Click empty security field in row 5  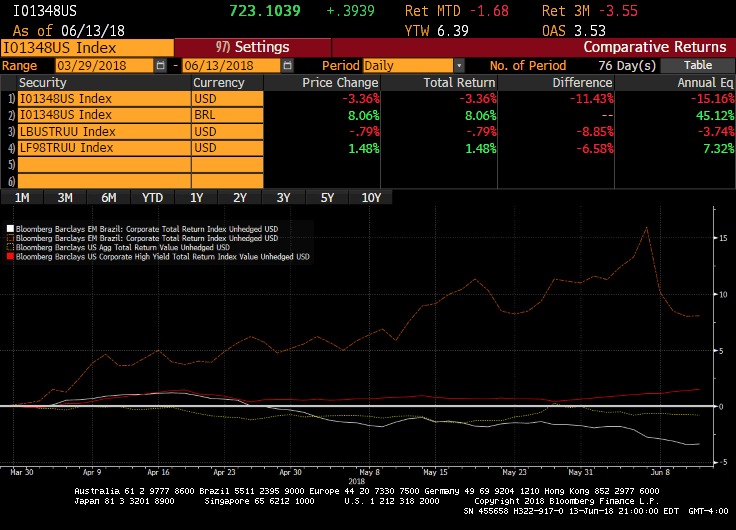(104, 165)
